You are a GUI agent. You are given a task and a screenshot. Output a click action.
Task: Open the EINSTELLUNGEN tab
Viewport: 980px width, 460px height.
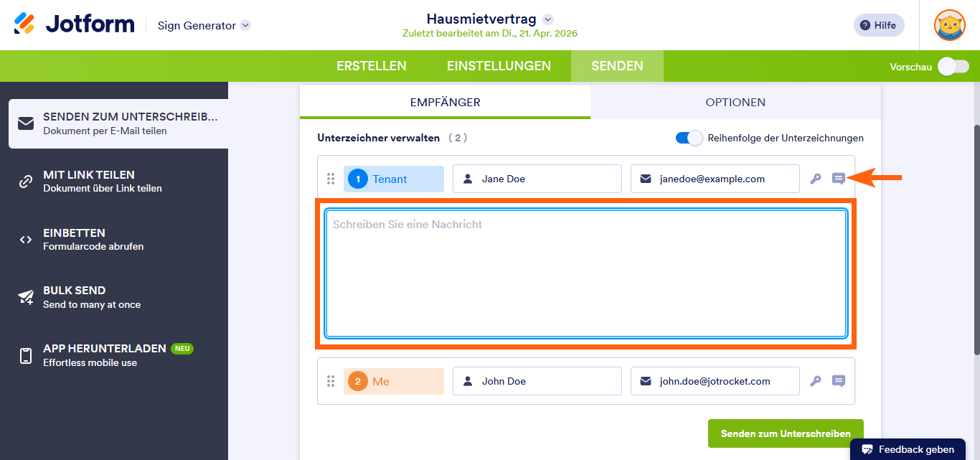pos(499,65)
